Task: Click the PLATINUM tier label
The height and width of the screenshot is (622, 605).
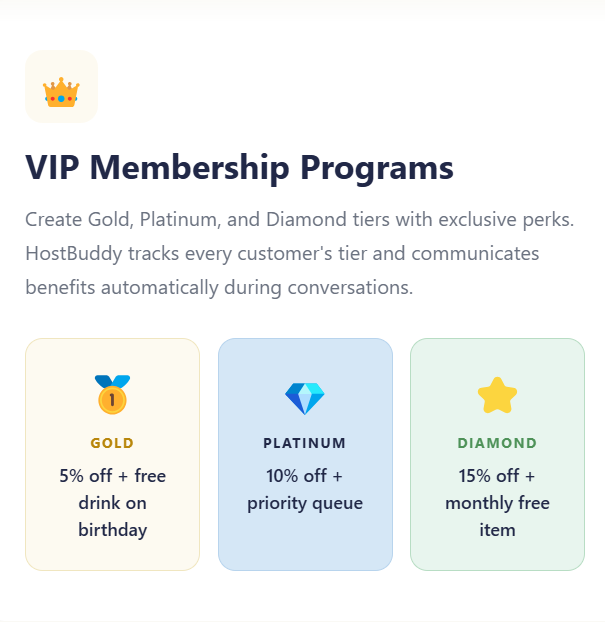Action: pyautogui.click(x=305, y=443)
